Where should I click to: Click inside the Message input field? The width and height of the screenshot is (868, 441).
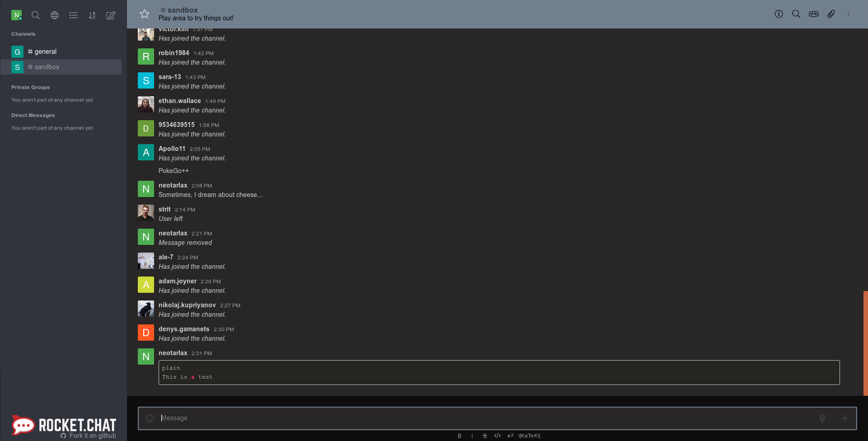[316, 418]
